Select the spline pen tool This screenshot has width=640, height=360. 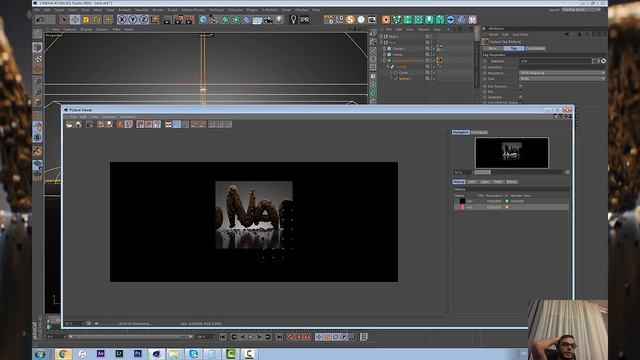point(214,19)
